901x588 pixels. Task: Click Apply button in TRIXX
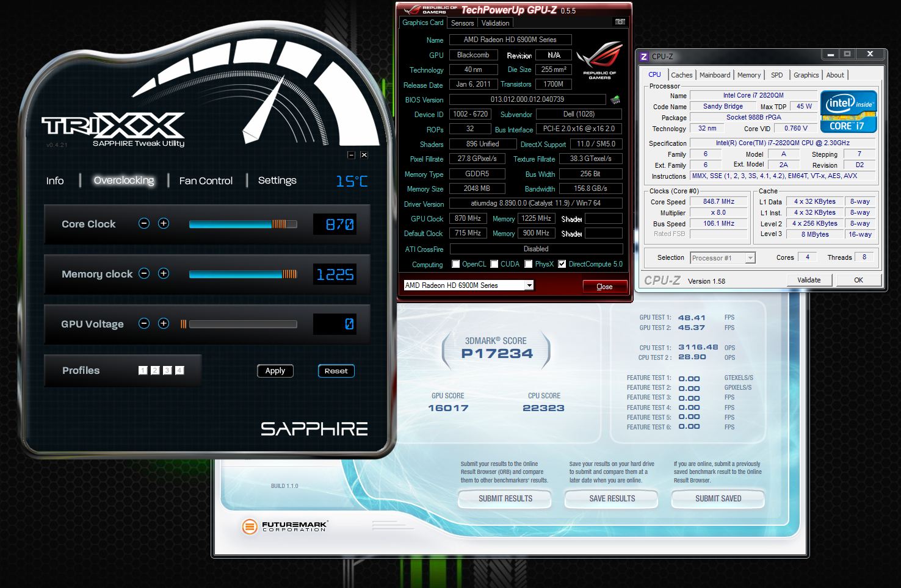tap(275, 370)
